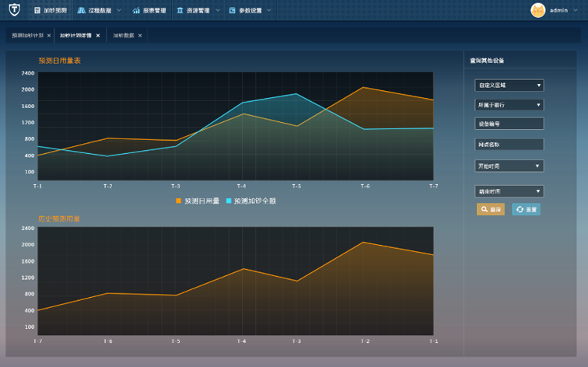The width and height of the screenshot is (588, 367).
Task: Click the 加钞预测 menu document icon
Action: [37, 11]
